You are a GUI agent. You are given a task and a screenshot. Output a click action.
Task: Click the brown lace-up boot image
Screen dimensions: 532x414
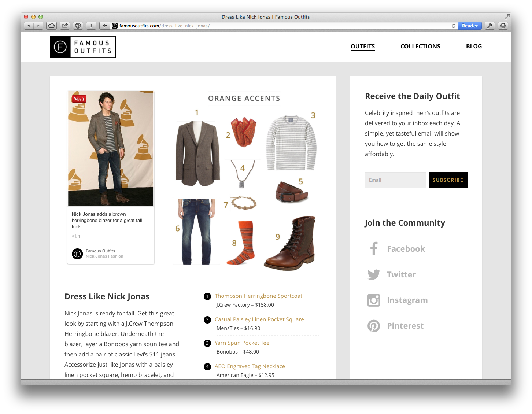coord(290,243)
